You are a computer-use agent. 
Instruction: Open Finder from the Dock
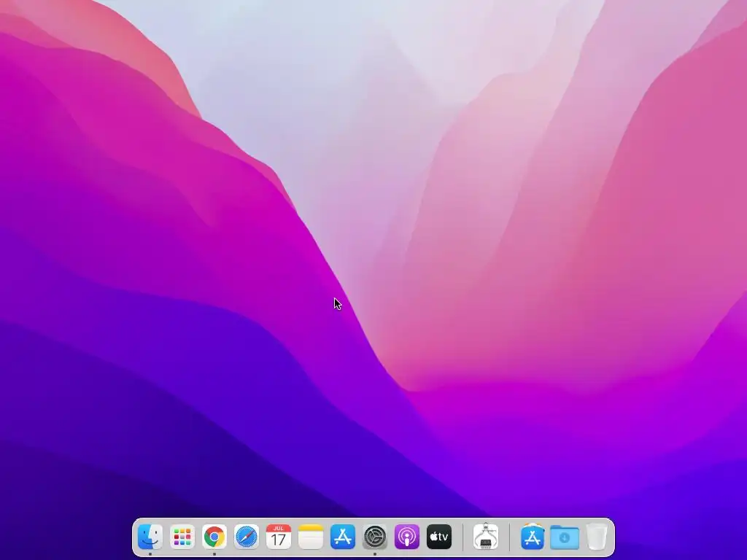150,537
